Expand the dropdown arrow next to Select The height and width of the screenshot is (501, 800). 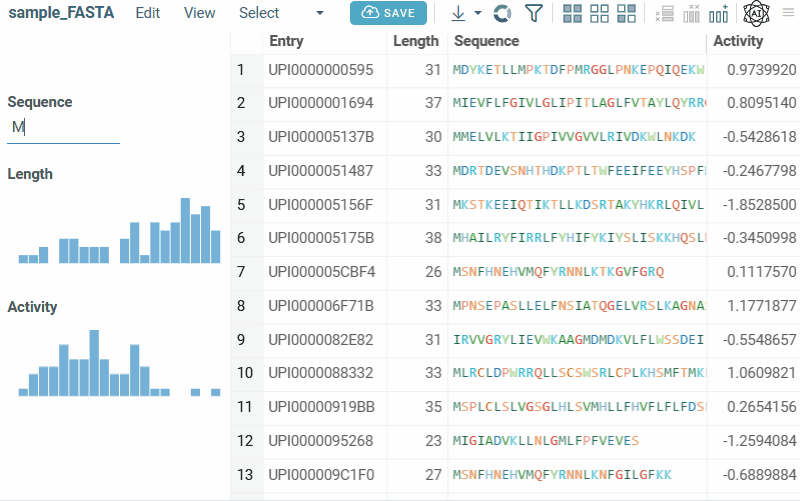pos(320,13)
